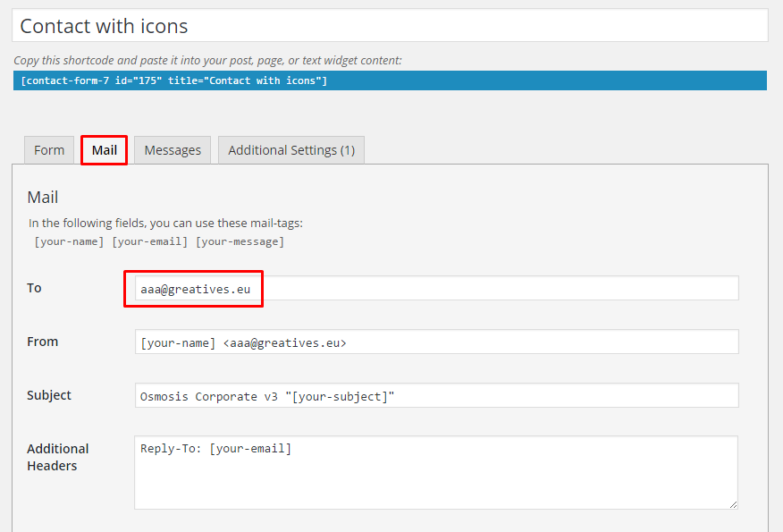Open the Mail tab
This screenshot has width=783, height=532.
click(x=105, y=150)
